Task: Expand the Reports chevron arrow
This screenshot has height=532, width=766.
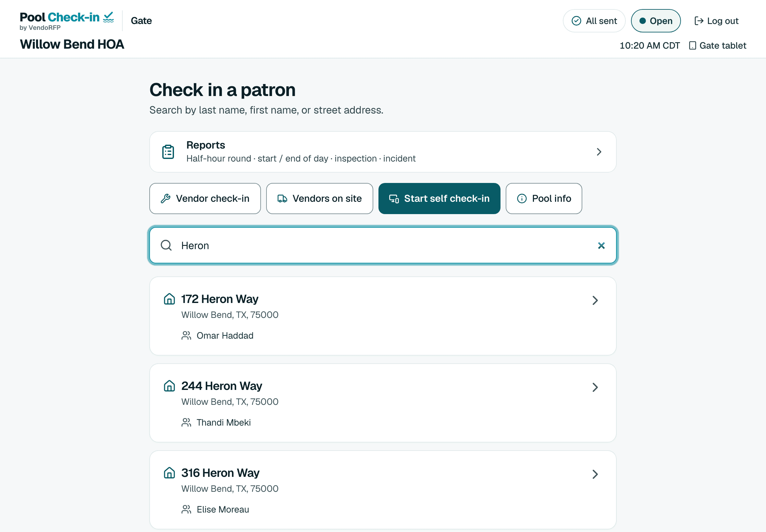Action: coord(599,152)
